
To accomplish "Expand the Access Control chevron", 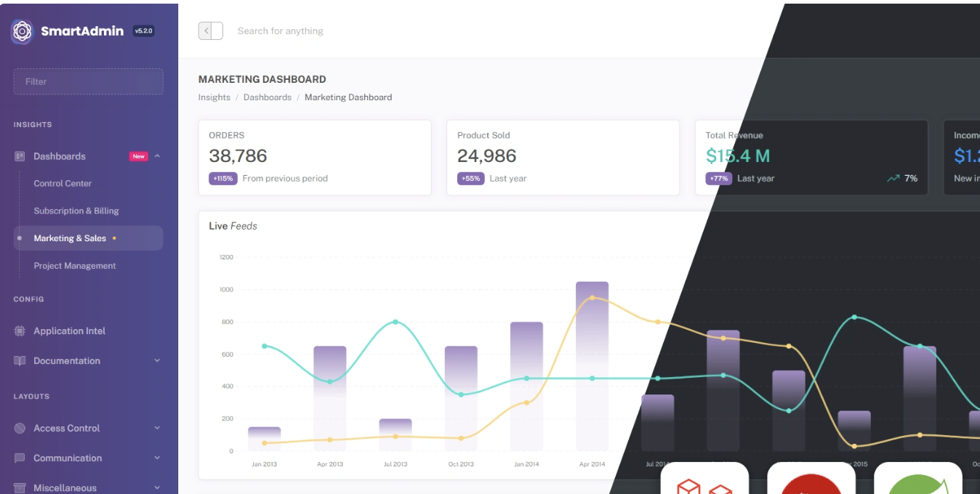I will click(x=157, y=428).
